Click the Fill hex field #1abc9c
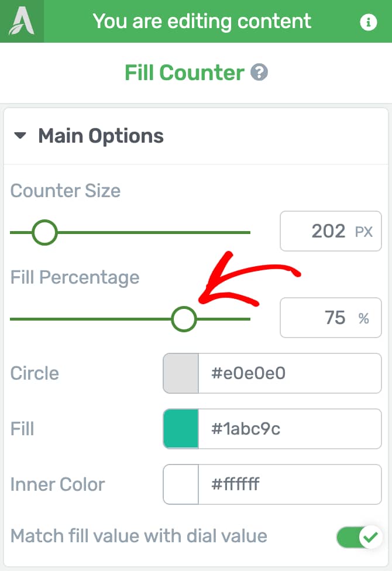Screen dimensions: 392x571 (x=290, y=429)
